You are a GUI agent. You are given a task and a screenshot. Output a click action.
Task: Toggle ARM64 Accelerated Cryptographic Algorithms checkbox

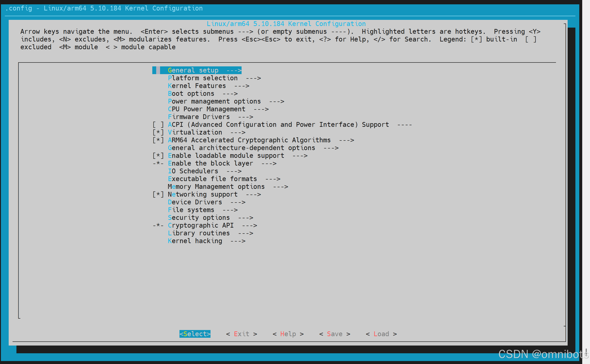(x=158, y=140)
